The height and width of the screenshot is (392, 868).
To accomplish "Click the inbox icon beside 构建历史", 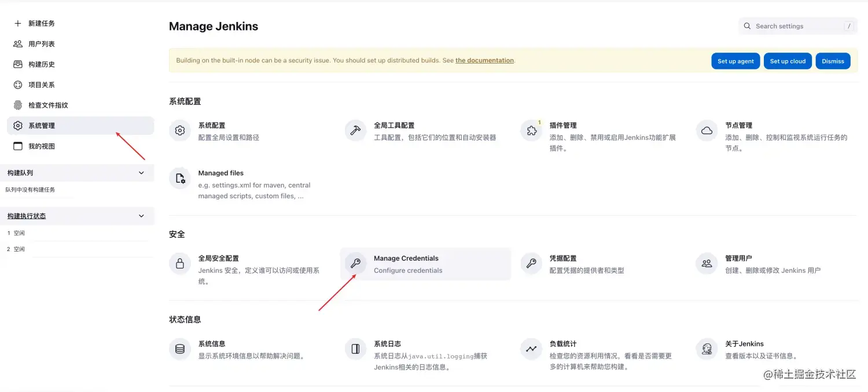I will pyautogui.click(x=18, y=64).
